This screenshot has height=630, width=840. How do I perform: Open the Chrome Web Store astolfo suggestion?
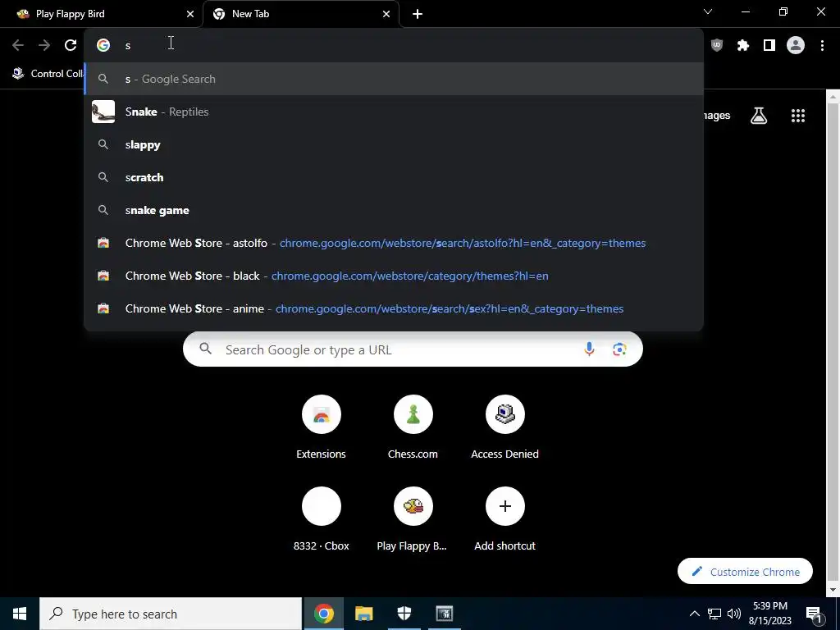[x=394, y=243]
